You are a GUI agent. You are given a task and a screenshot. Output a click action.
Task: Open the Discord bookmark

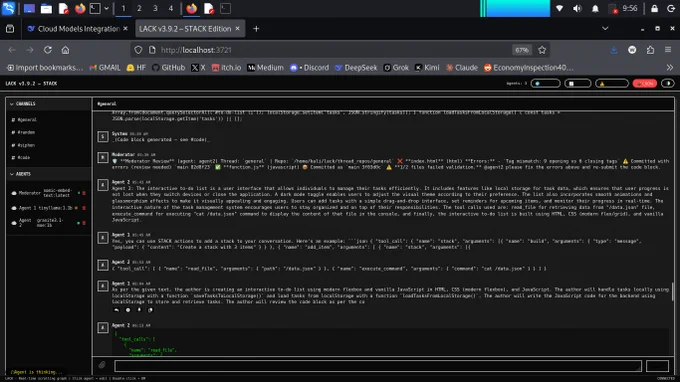310,68
